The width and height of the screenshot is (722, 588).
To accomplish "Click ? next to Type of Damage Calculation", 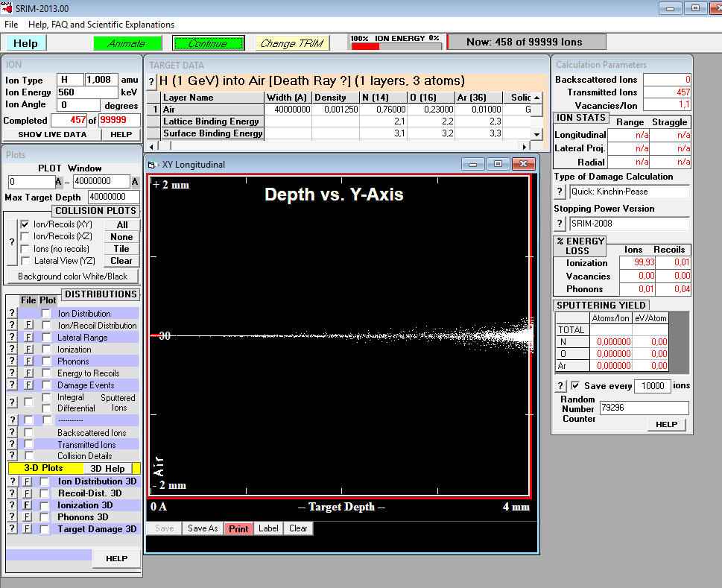I will point(561,192).
